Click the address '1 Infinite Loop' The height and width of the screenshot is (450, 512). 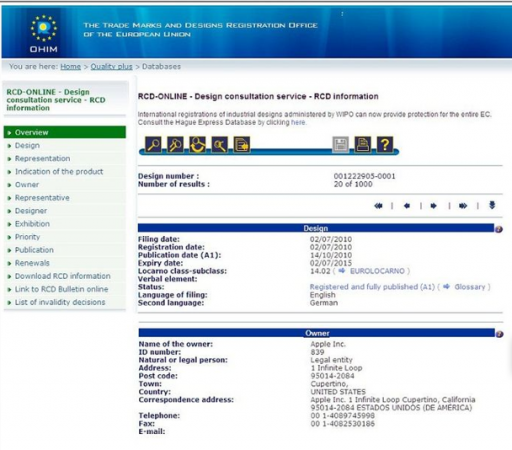[x=336, y=368]
